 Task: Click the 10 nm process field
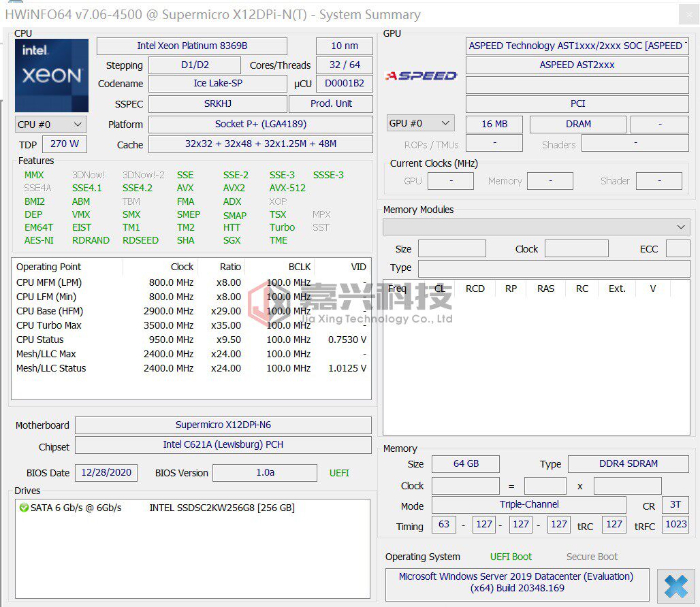(344, 46)
